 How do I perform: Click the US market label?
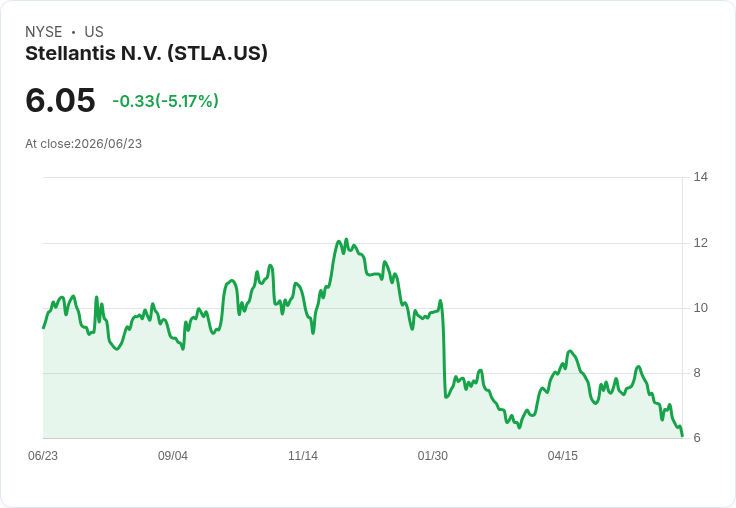pos(94,32)
